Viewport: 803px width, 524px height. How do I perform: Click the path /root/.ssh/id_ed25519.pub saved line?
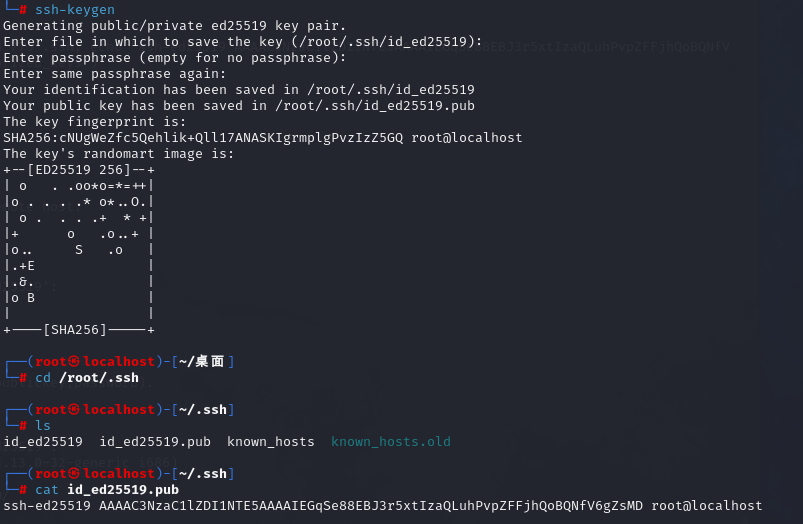375,106
